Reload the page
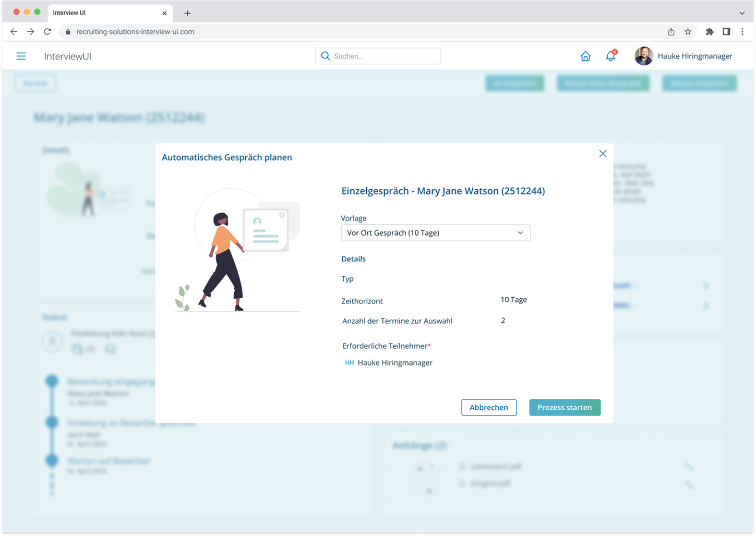Image resolution: width=756 pixels, height=536 pixels. pos(47,32)
